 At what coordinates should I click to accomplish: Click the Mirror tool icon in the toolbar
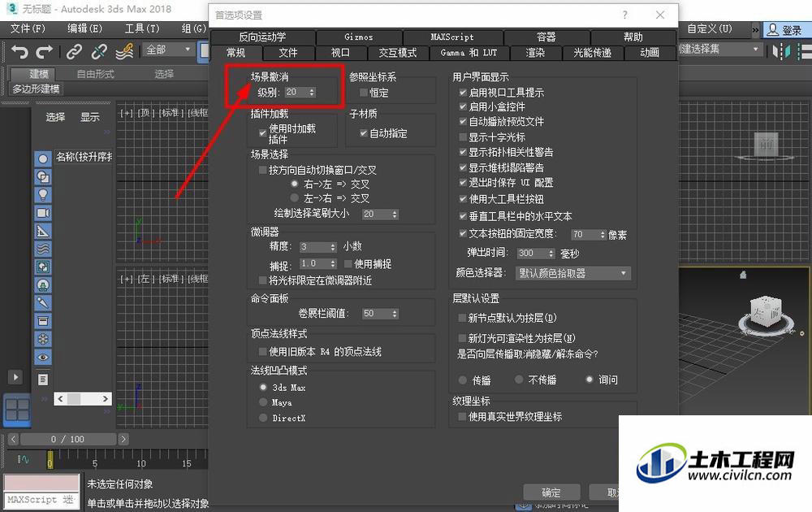tap(781, 51)
